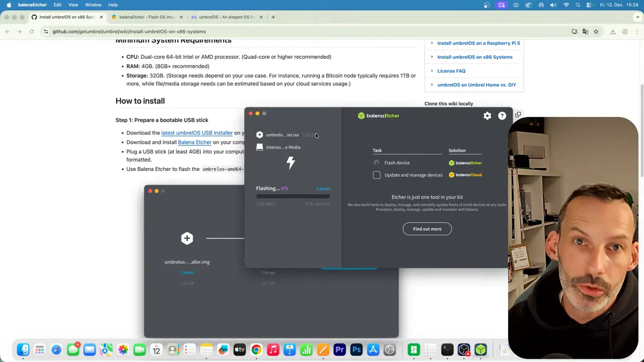Image resolution: width=644 pixels, height=362 pixels.
Task: Click the browser address bar
Action: [x=128, y=31]
